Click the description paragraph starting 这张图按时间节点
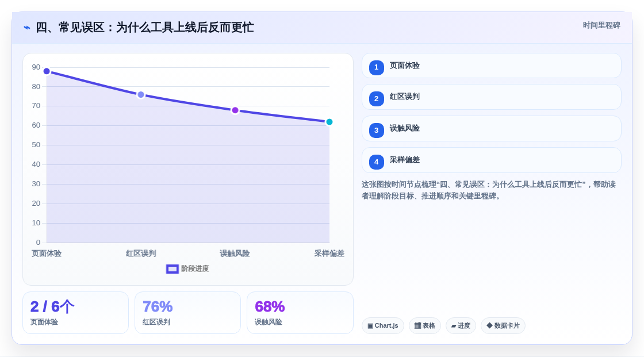Image resolution: width=644 pixels, height=357 pixels. 489,190
